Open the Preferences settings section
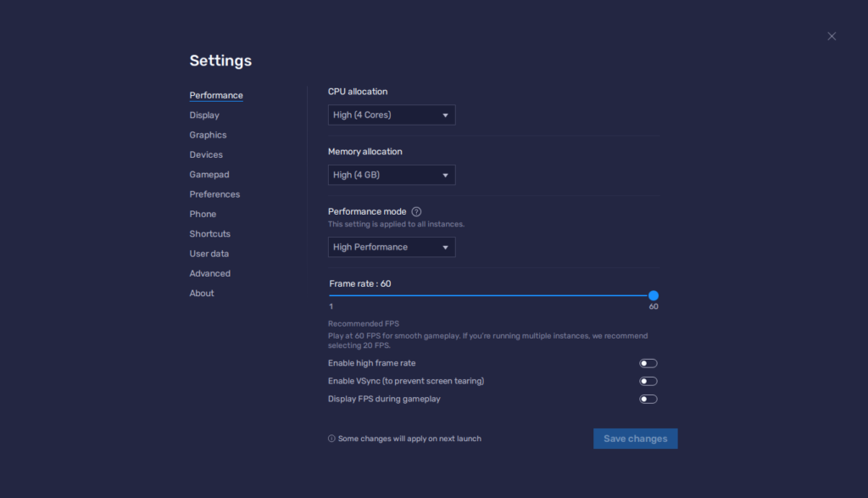Screen dimensions: 868x498 (214, 193)
